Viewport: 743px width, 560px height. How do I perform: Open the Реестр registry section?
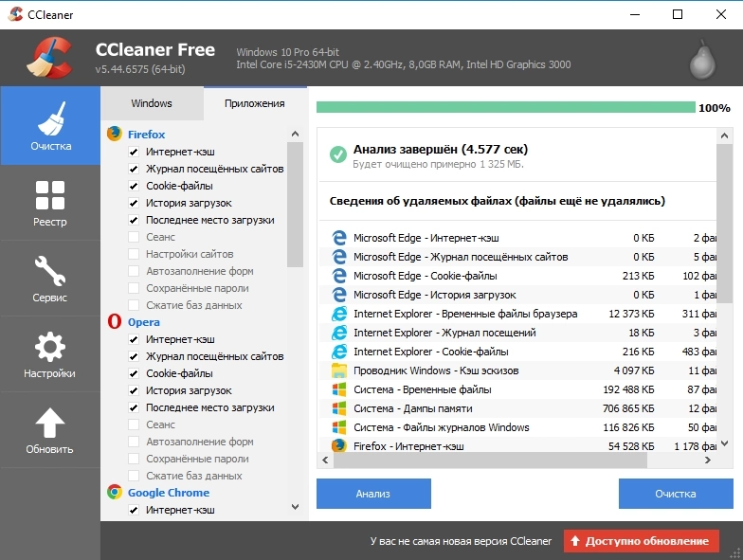(x=50, y=203)
